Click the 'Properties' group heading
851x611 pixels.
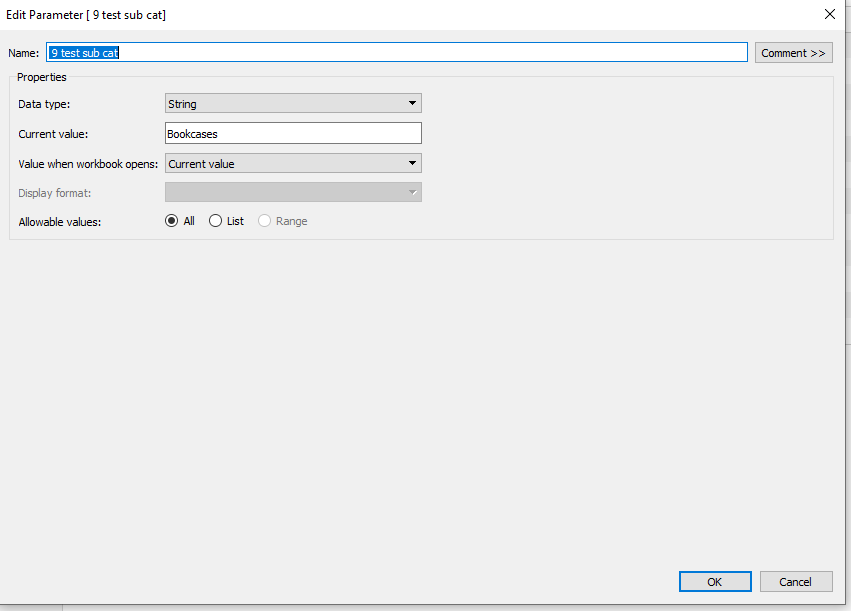click(41, 77)
